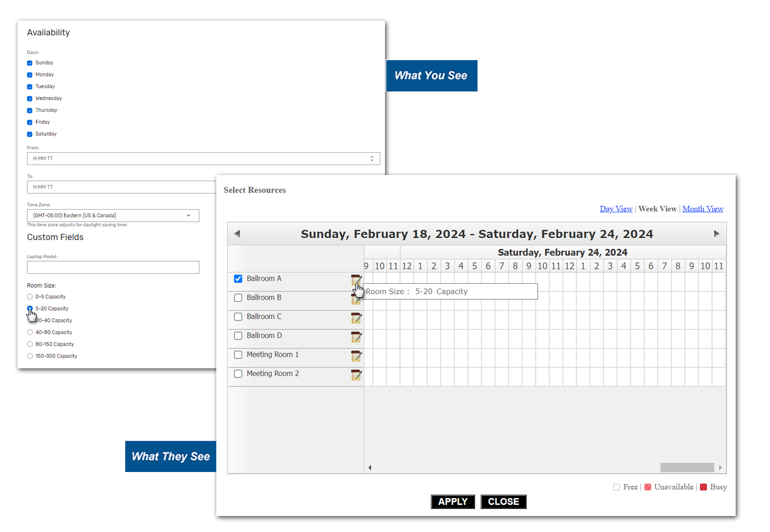This screenshot has height=532, width=770.
Task: Click the Unavailable legend swatch
Action: tap(648, 487)
